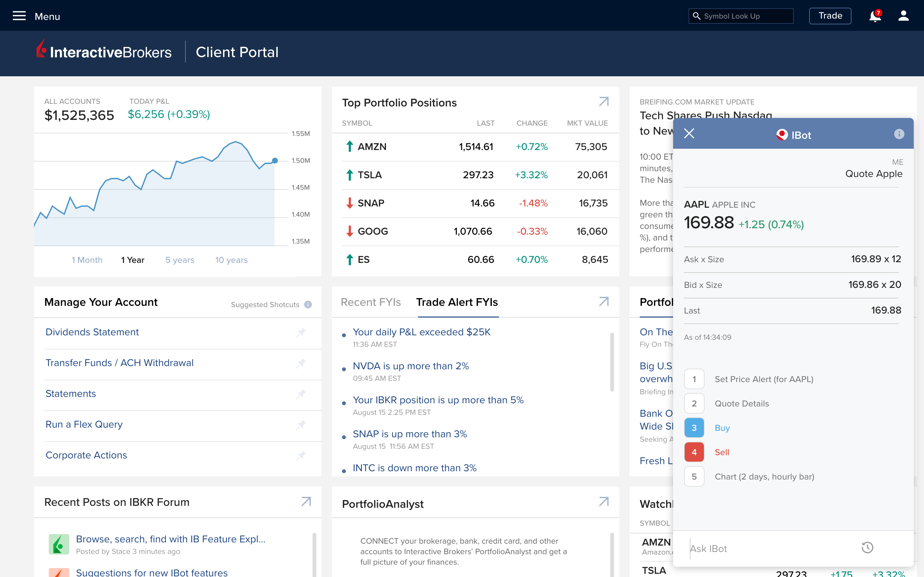Viewport: 924px width, 577px height.
Task: Toggle the 5 years chart view
Action: tap(180, 259)
